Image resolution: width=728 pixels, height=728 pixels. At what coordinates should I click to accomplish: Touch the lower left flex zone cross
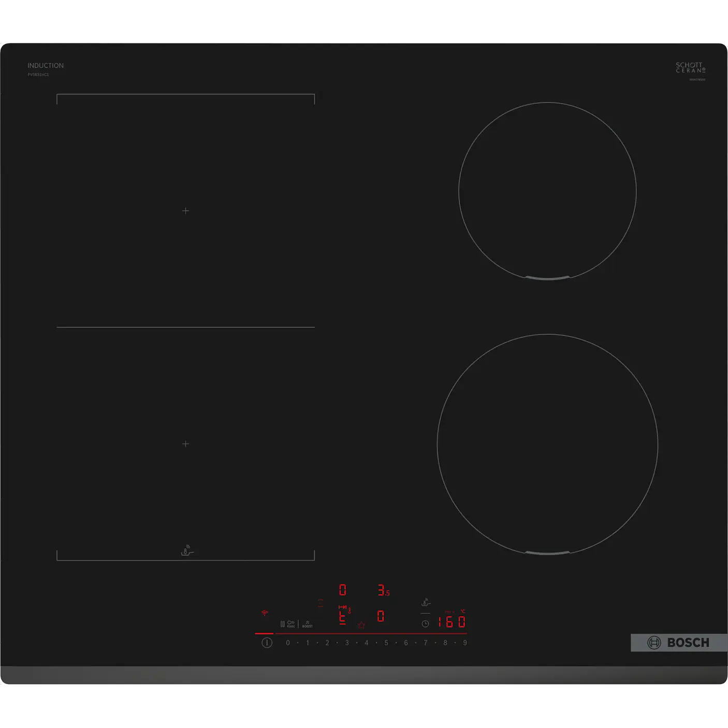click(186, 444)
